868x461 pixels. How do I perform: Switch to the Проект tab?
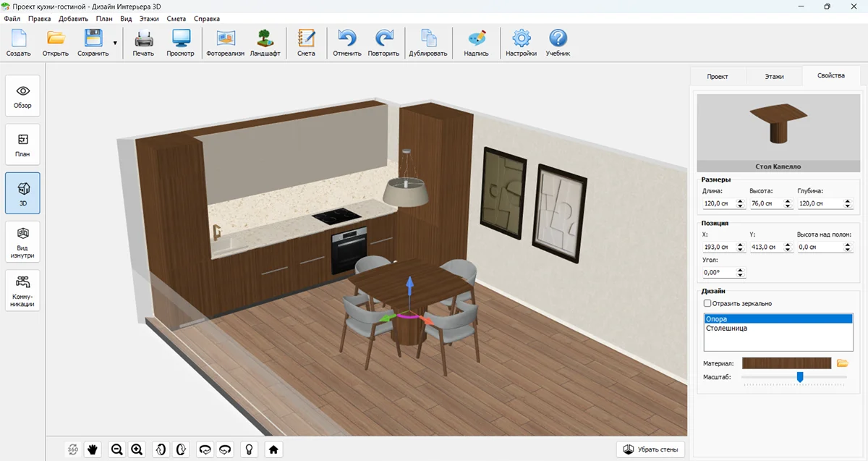pos(717,76)
